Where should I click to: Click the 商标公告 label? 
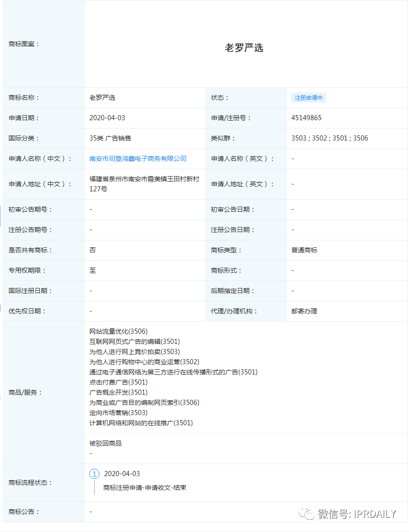[x=24, y=512]
